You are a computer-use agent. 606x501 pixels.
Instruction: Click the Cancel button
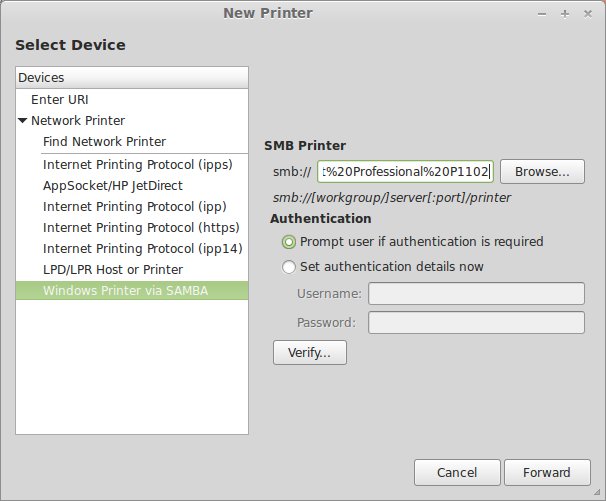pos(456,473)
